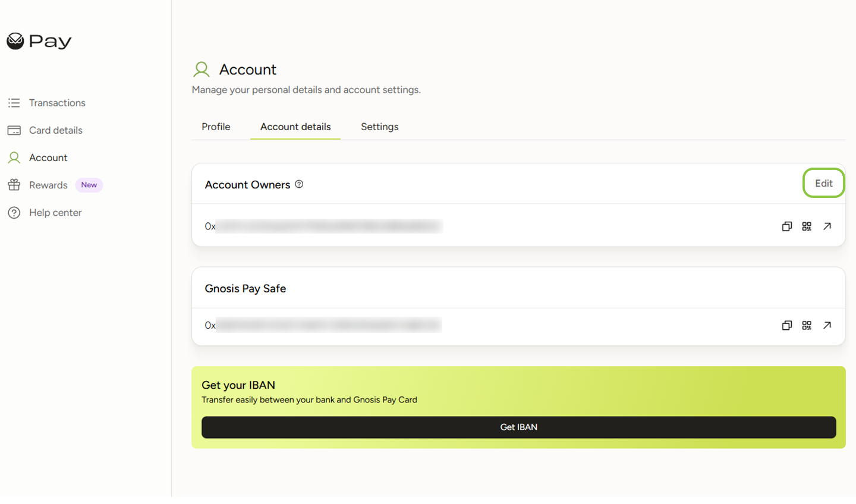Click the Account Owners blurred address
Image resolution: width=856 pixels, height=504 pixels.
(323, 226)
